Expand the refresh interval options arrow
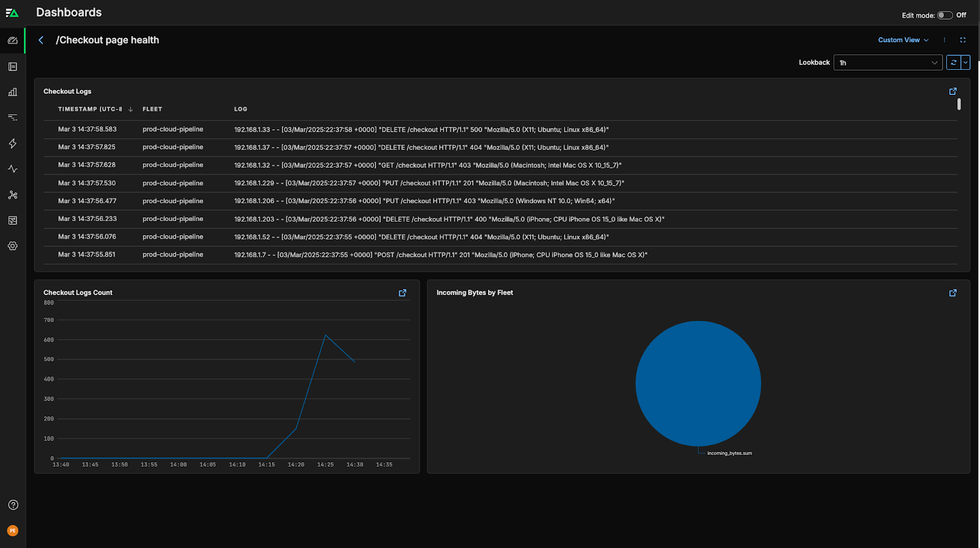980x548 pixels. 966,62
